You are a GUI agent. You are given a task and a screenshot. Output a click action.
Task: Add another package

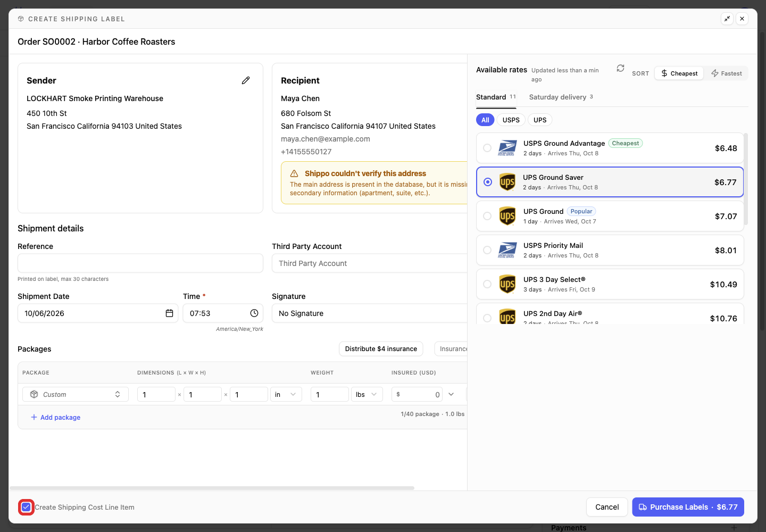click(56, 417)
